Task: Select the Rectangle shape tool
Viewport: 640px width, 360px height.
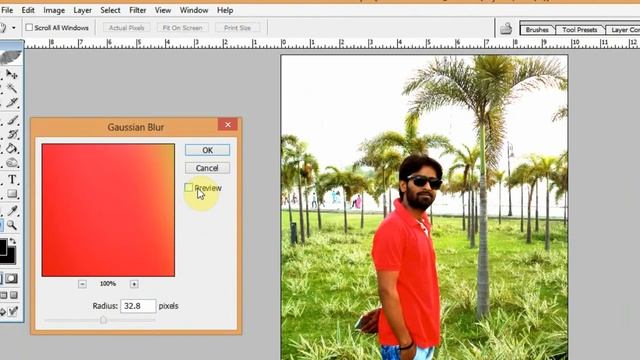Action: 12,193
